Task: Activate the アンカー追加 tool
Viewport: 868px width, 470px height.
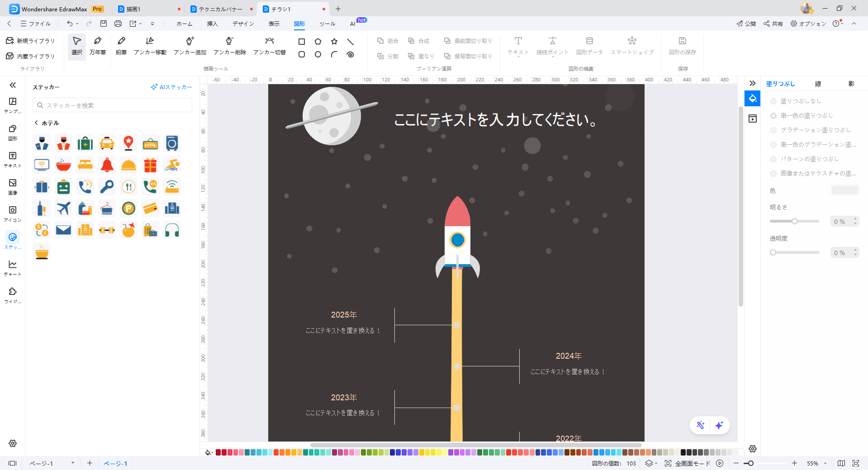Action: tap(189, 46)
